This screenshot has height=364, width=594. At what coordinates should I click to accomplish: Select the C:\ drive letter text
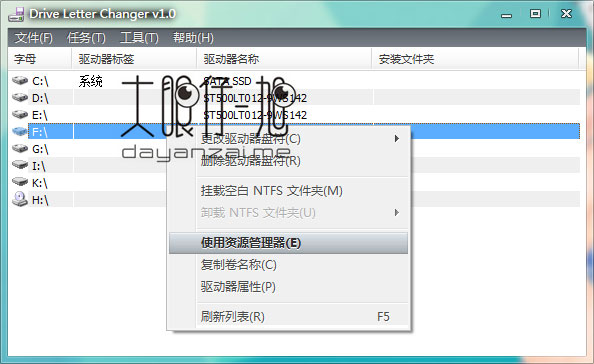coord(40,81)
